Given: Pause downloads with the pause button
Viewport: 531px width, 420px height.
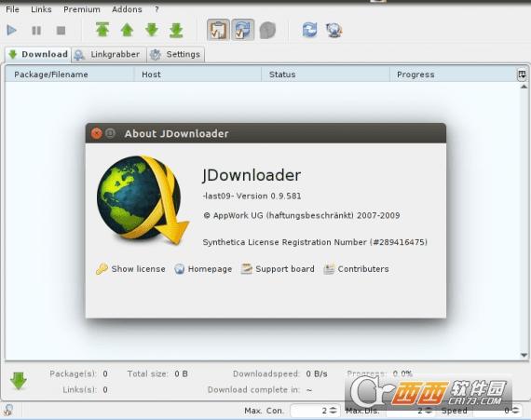Looking at the screenshot, I should click(36, 31).
